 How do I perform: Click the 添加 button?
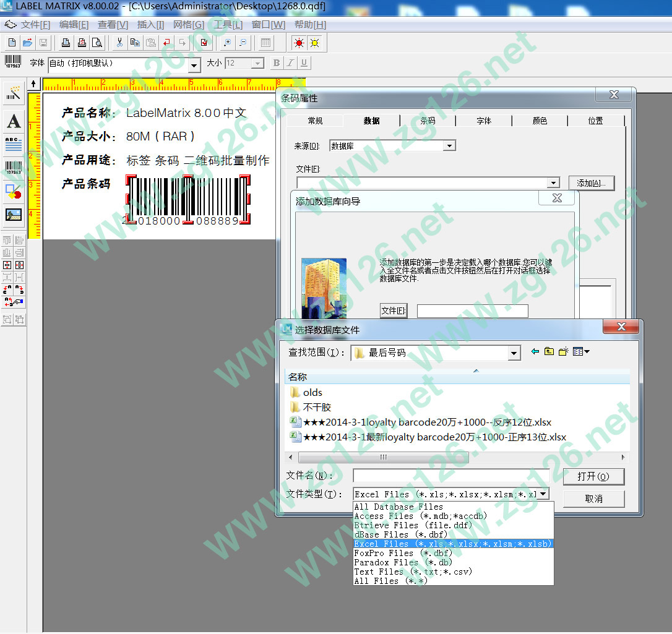pyautogui.click(x=592, y=183)
